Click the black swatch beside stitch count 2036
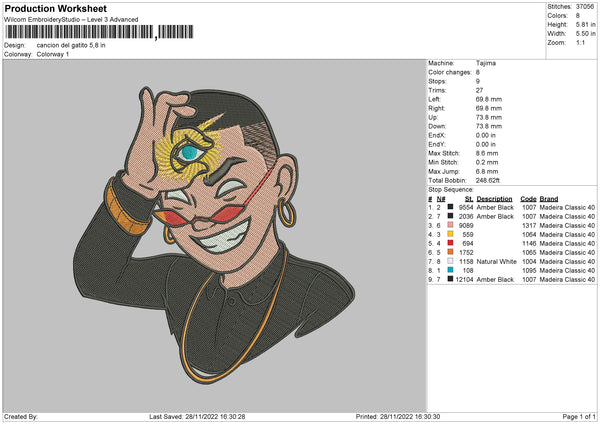 (x=450, y=216)
